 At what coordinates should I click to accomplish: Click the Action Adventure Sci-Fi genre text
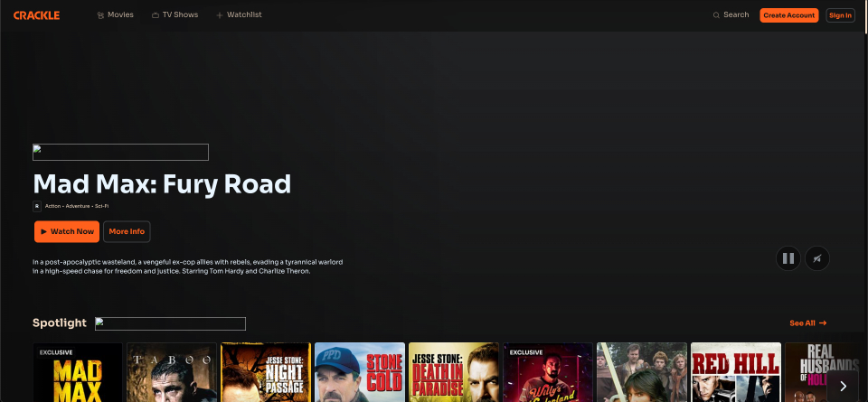tap(77, 206)
